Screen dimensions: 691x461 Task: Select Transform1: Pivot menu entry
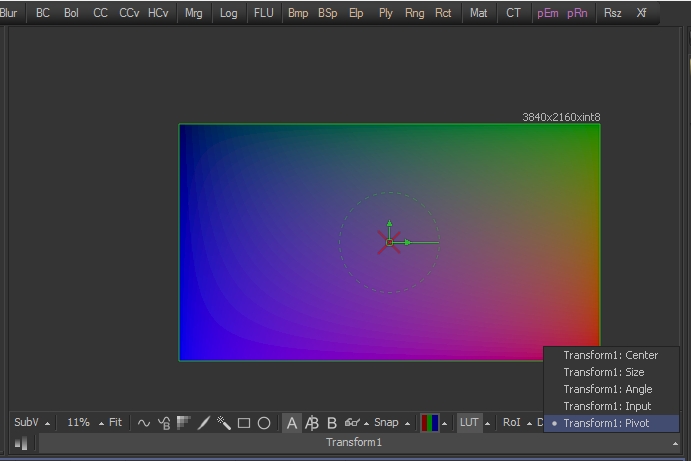point(611,424)
